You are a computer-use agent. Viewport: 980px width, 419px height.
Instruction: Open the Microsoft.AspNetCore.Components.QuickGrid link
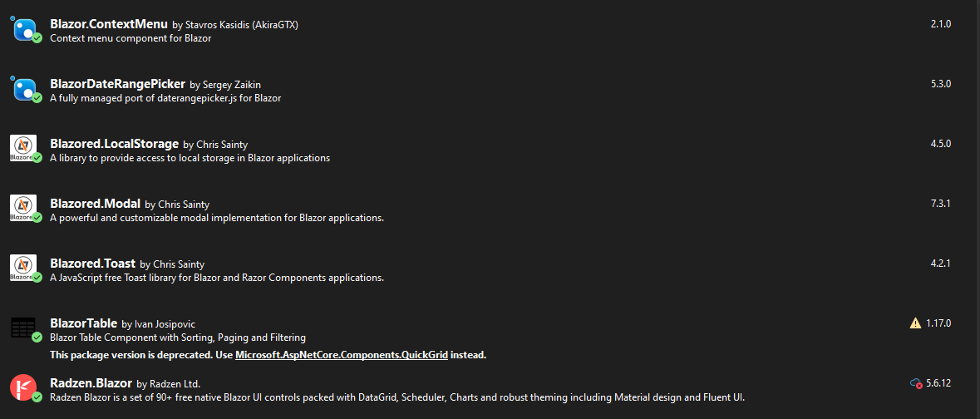click(342, 355)
